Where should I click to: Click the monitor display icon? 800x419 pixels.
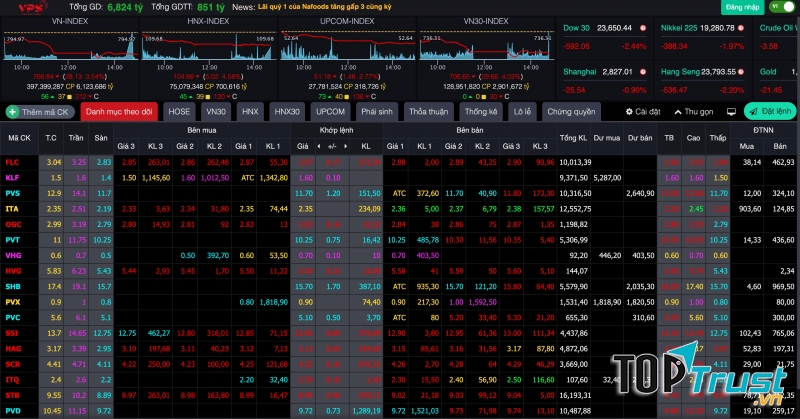pos(730,112)
